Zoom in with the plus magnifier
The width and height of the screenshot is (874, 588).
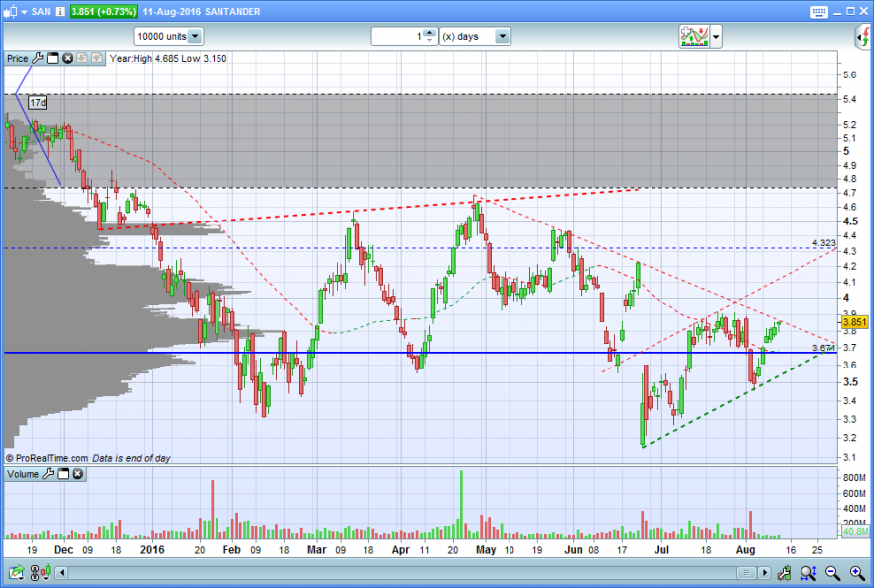click(x=857, y=572)
